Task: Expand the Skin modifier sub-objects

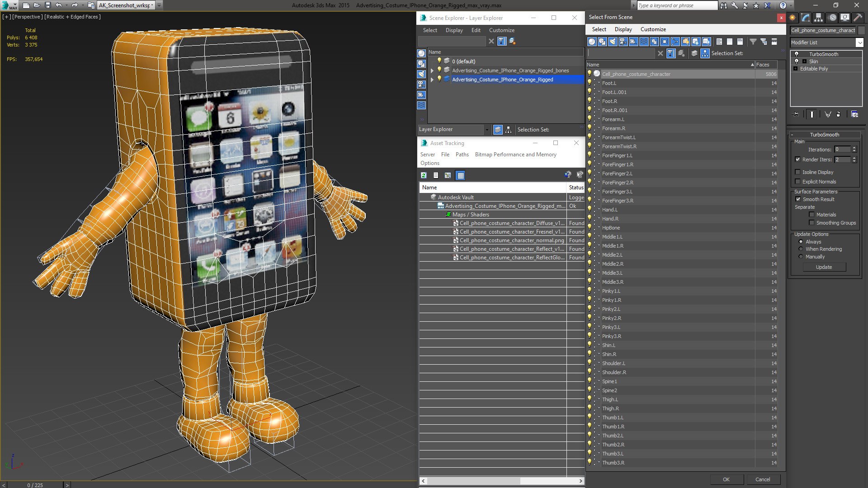Action: [x=804, y=61]
